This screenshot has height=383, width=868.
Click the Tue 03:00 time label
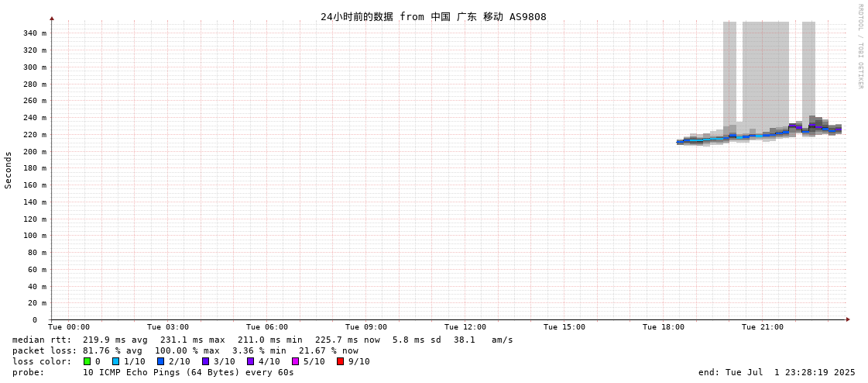tap(168, 327)
